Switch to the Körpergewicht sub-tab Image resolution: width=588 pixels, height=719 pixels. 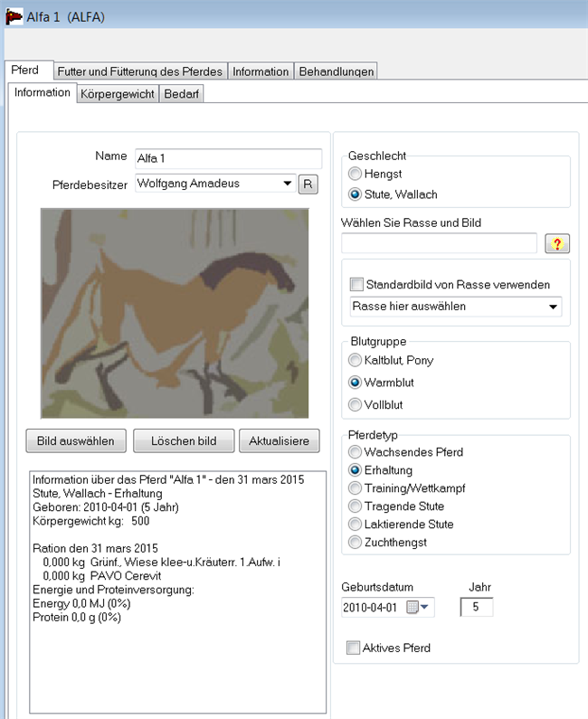(118, 94)
